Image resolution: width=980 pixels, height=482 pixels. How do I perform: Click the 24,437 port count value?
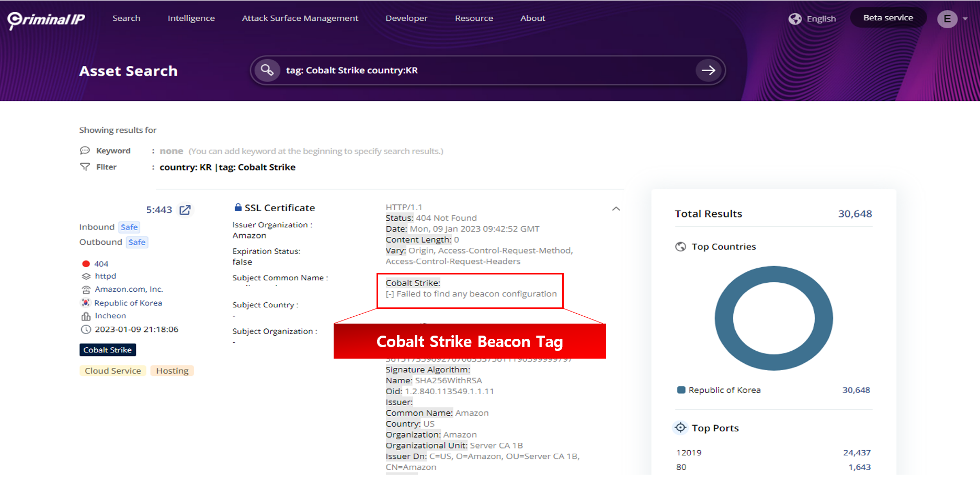857,453
